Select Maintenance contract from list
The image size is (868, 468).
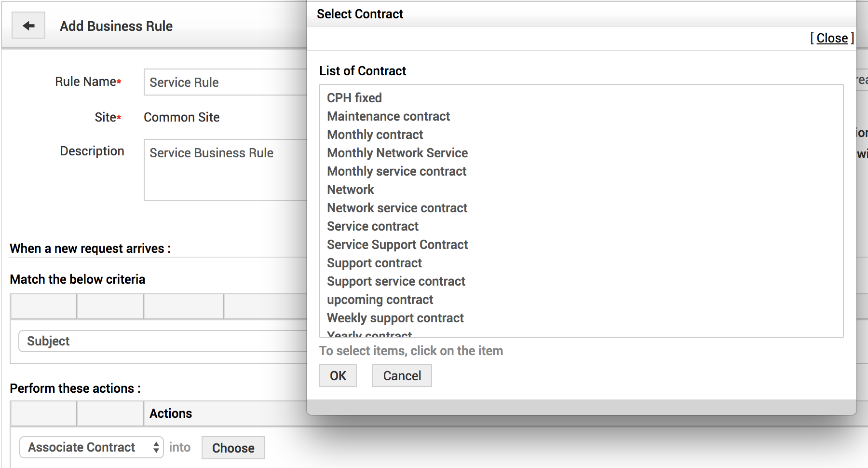(x=388, y=116)
